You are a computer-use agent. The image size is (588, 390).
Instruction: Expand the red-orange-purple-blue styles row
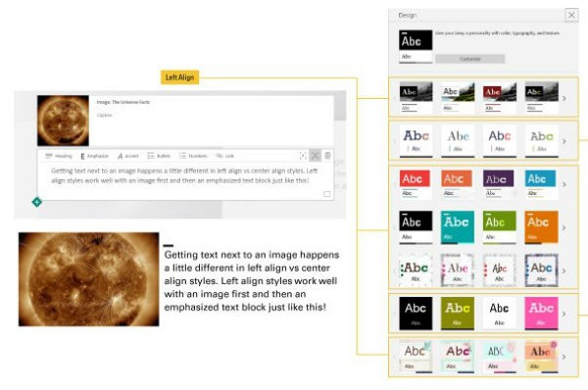coord(564,184)
